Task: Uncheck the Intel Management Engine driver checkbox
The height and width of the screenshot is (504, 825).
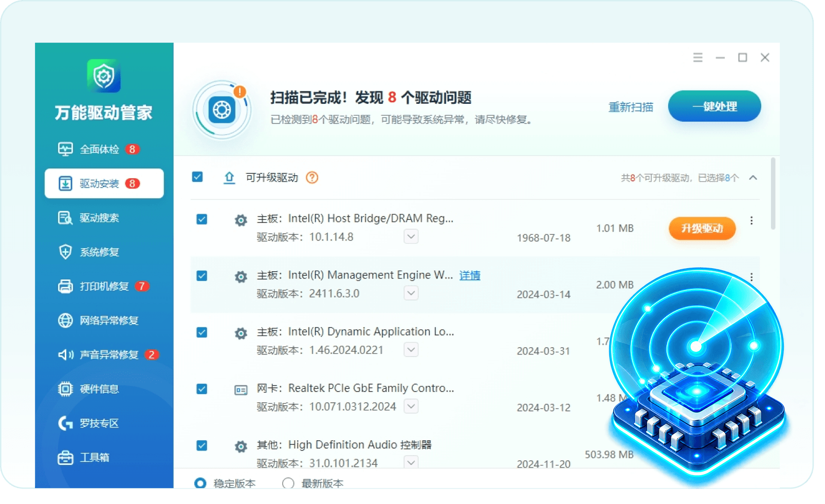Action: [x=202, y=276]
